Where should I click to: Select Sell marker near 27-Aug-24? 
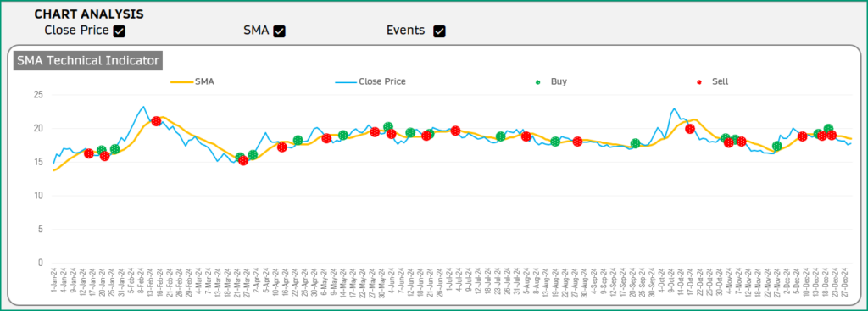577,142
